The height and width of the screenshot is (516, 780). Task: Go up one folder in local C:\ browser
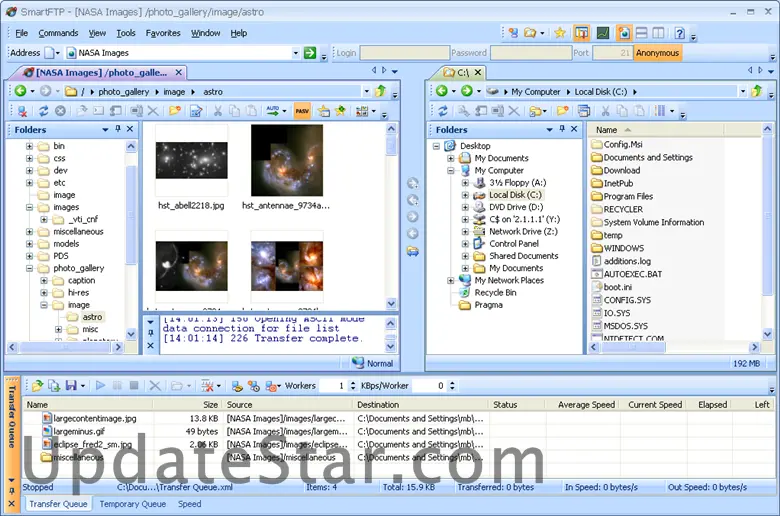757,91
